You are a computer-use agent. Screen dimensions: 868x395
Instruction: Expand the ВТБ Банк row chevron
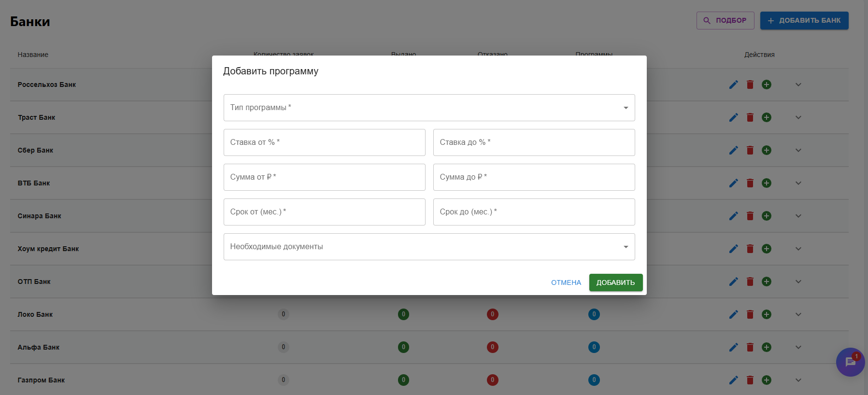(798, 183)
